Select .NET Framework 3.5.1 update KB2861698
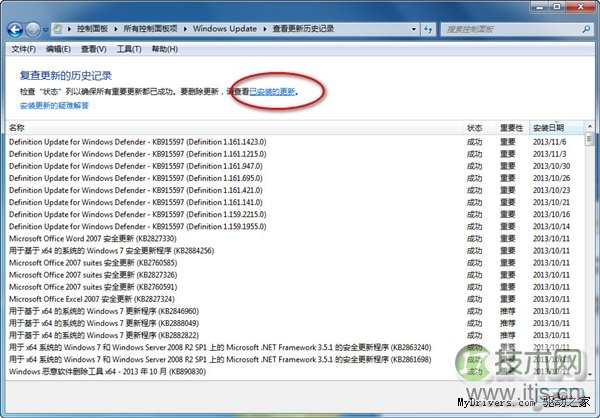Image resolution: width=600 pixels, height=418 pixels. point(220,359)
